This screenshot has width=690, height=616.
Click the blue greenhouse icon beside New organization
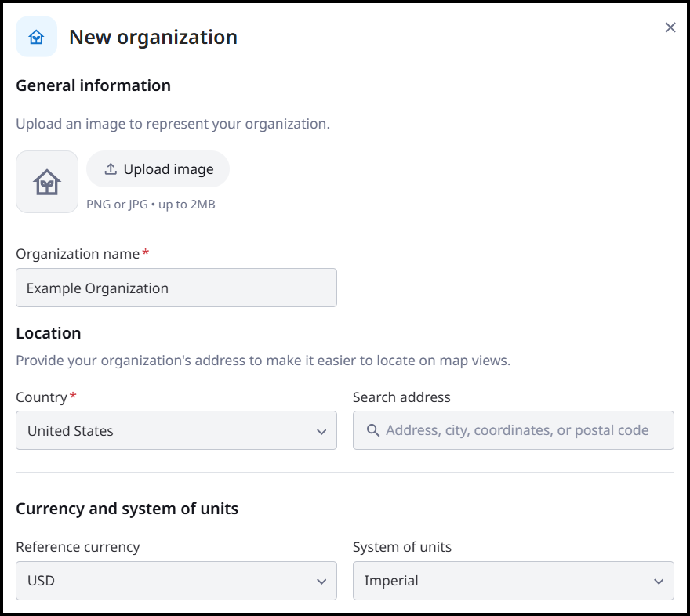tap(37, 37)
